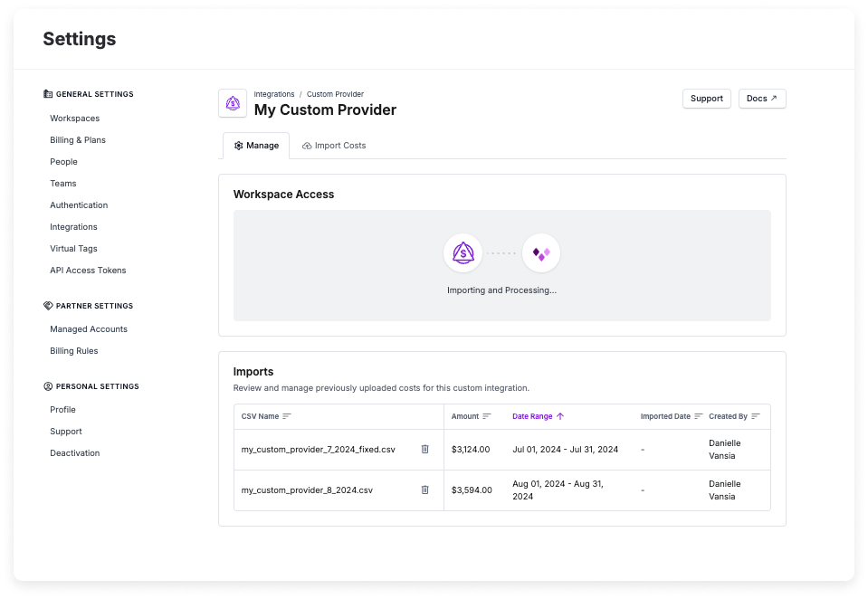Screen dimensions: 868x599
Task: Click the sort icon next to Created By
Action: (756, 416)
